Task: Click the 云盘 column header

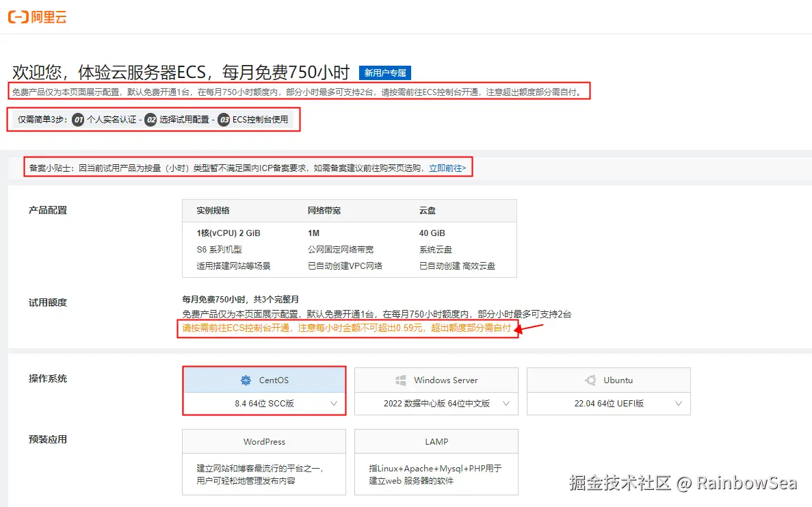Action: pos(428,211)
